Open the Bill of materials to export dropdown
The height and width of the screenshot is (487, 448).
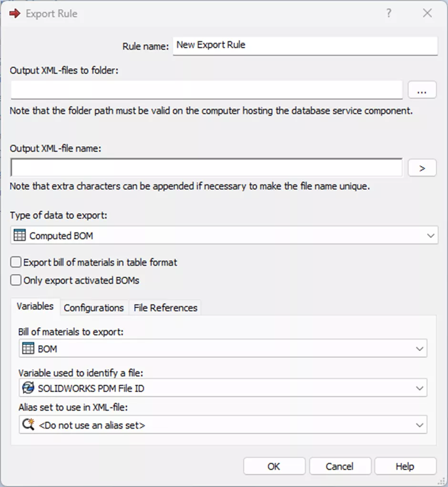[420, 348]
